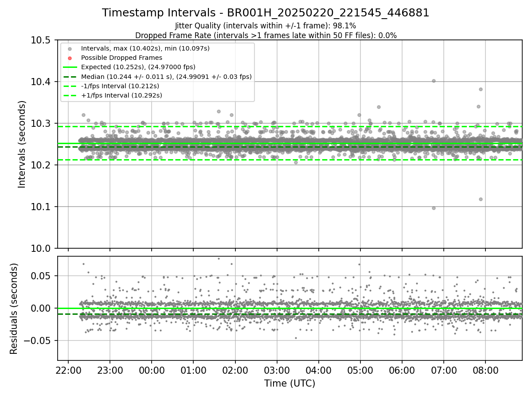
Task: Click the 00:00 time tick label
Action: tap(152, 370)
